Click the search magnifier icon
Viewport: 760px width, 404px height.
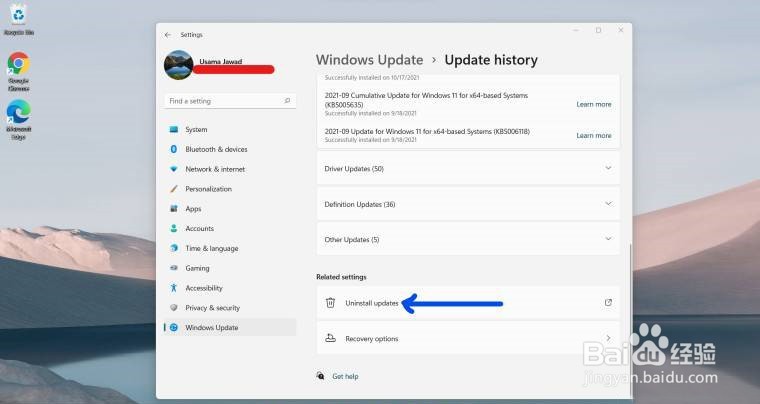287,101
